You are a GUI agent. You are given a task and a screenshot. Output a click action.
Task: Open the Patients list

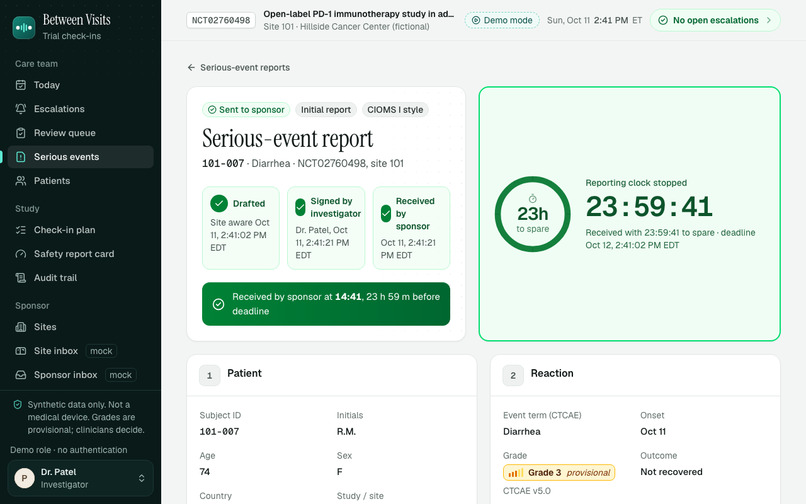coord(80,181)
